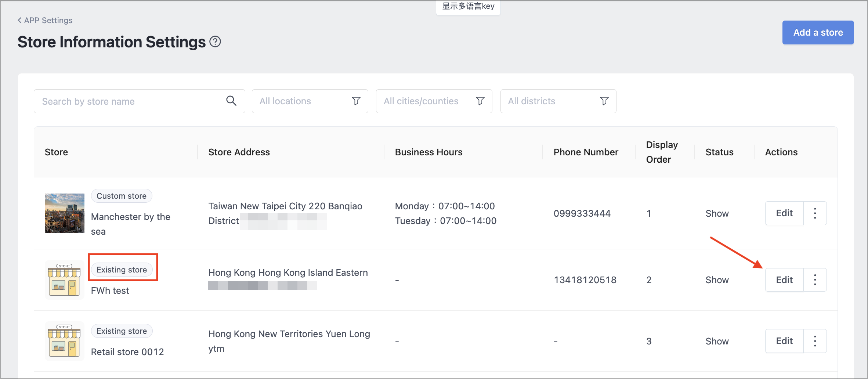The image size is (868, 379).
Task: Open the All districts filter dropdown
Action: tap(558, 101)
